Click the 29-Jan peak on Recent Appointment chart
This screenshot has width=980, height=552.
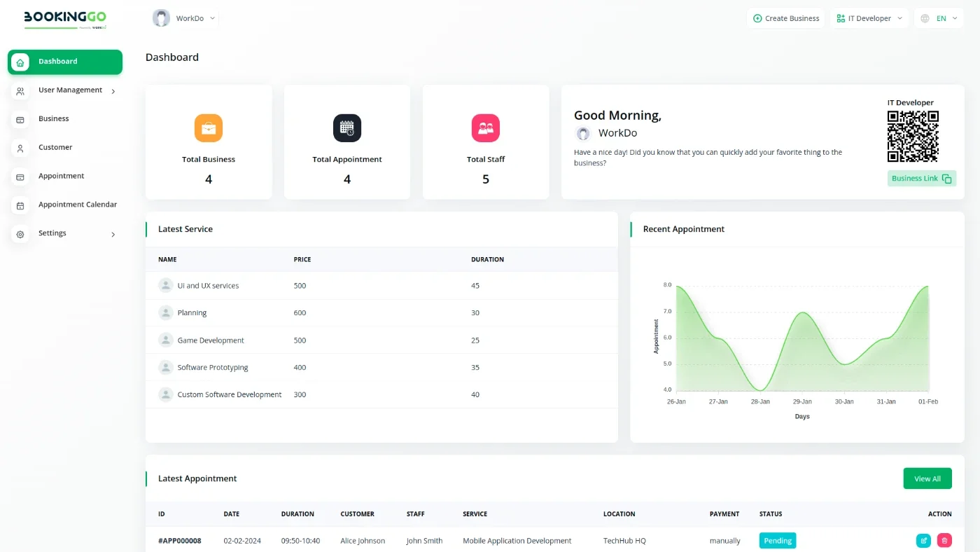tap(802, 312)
